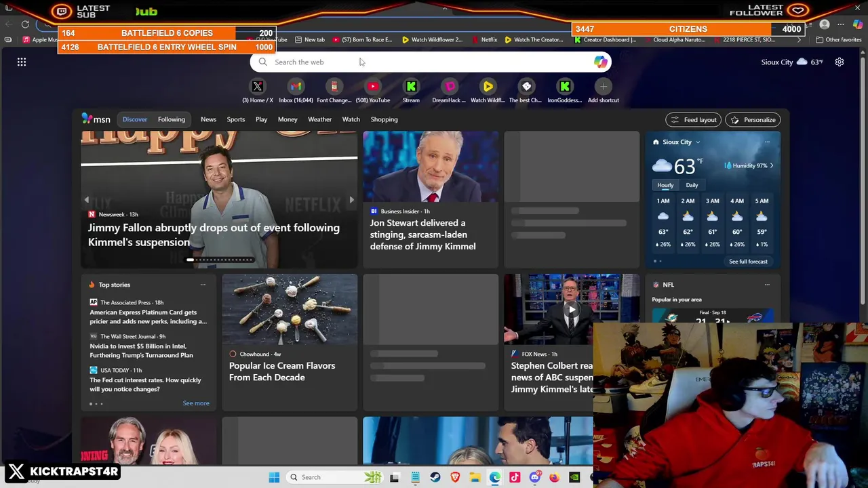Open the Other favorites folder
This screenshot has height=488, width=868.
(x=838, y=40)
